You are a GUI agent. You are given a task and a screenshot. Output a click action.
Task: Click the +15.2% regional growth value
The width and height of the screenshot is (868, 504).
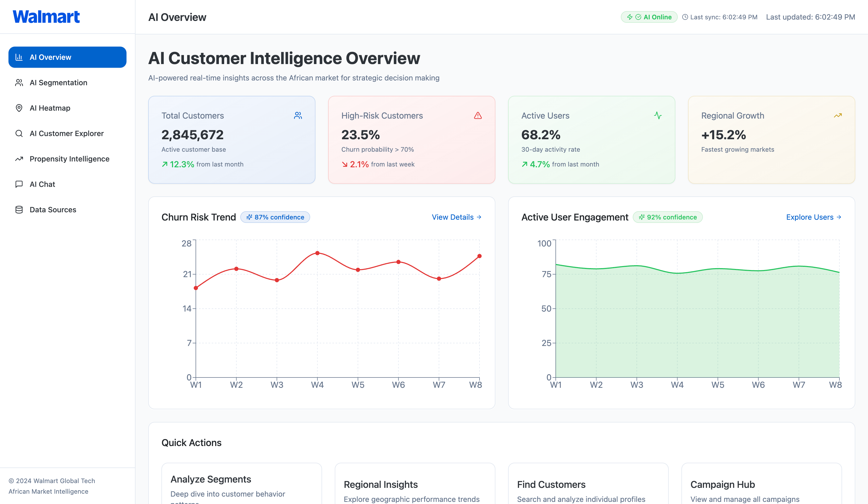click(724, 135)
